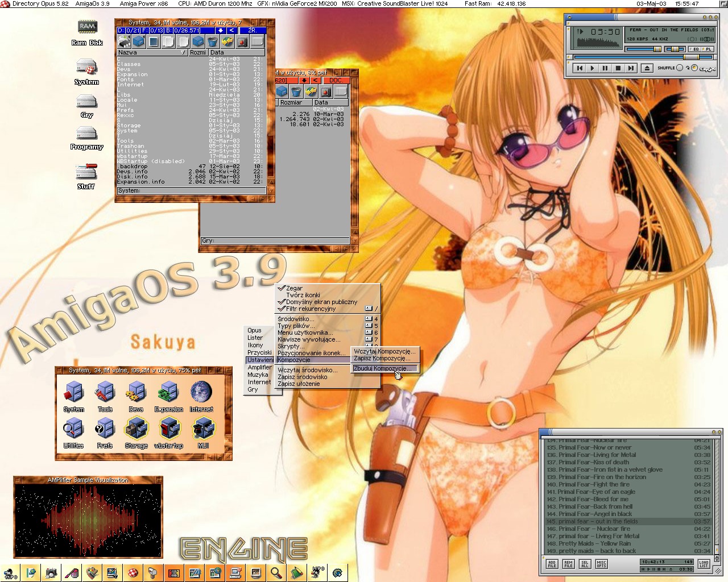Open the Prefs drawer icon

[105, 433]
